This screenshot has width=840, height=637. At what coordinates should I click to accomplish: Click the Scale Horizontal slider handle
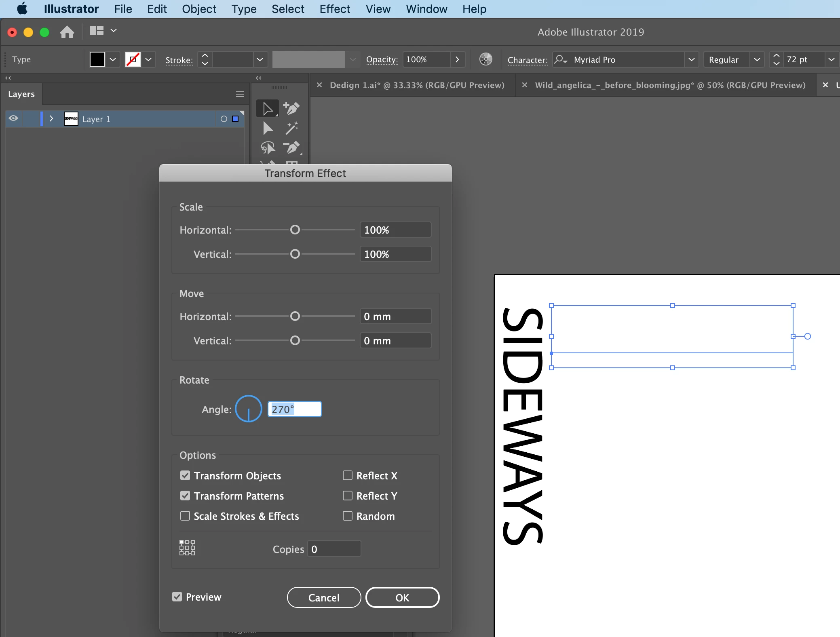coord(295,230)
